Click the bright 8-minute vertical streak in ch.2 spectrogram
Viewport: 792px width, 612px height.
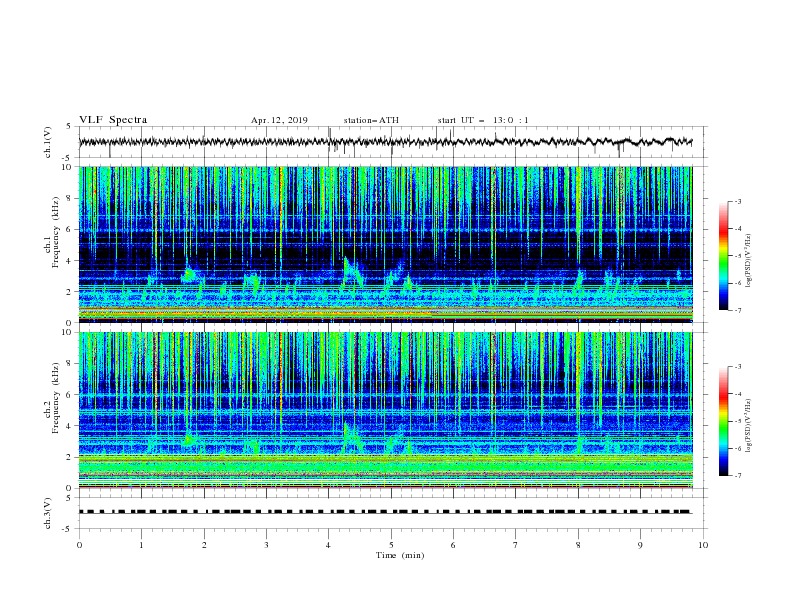coord(579,394)
